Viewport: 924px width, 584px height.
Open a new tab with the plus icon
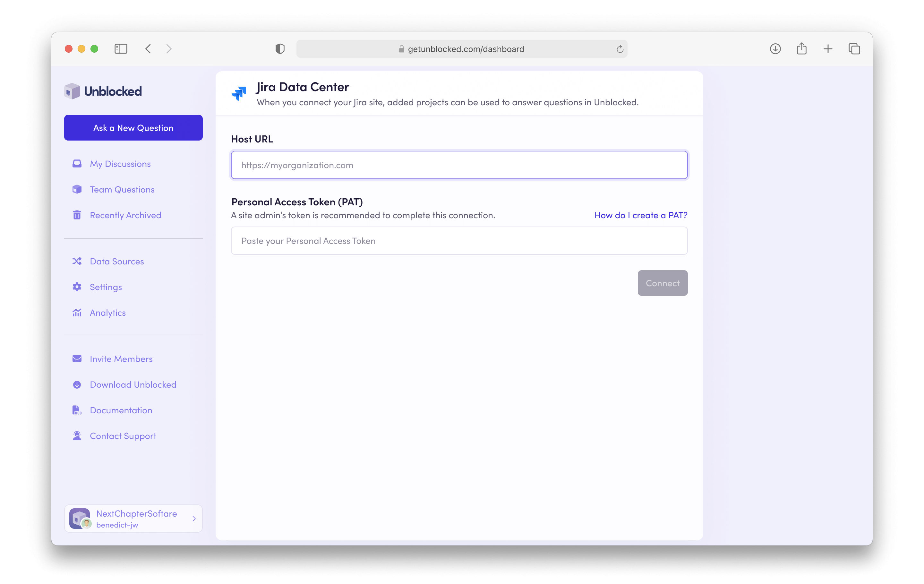pyautogui.click(x=828, y=49)
